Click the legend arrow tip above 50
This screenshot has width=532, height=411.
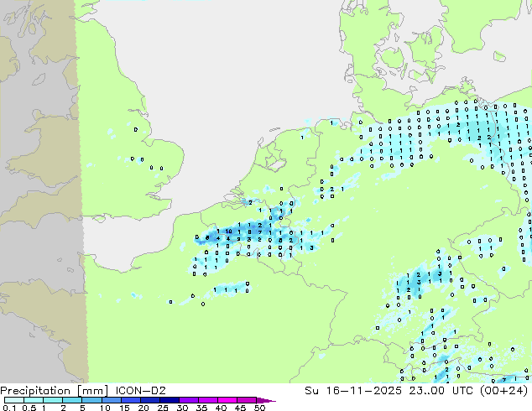(x=266, y=400)
